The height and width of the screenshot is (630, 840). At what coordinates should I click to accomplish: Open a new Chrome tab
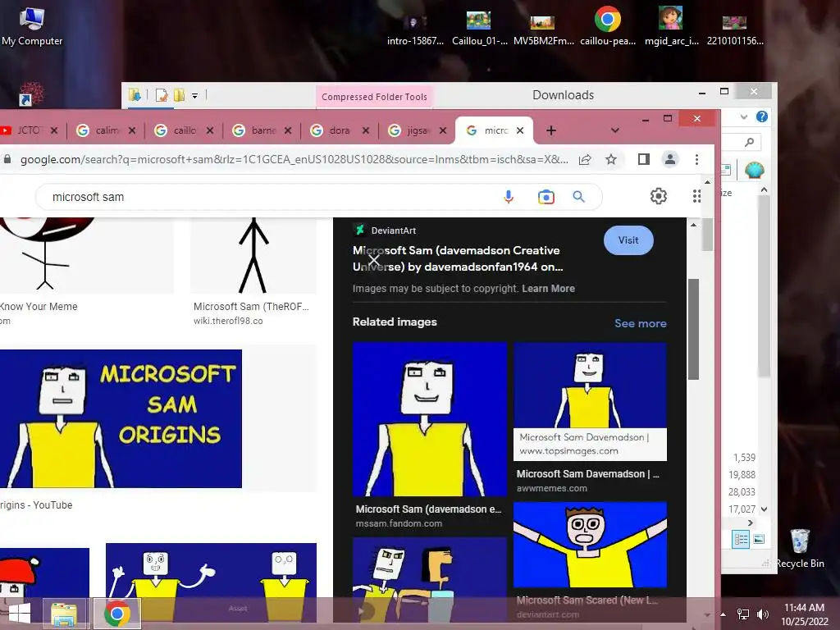[550, 130]
